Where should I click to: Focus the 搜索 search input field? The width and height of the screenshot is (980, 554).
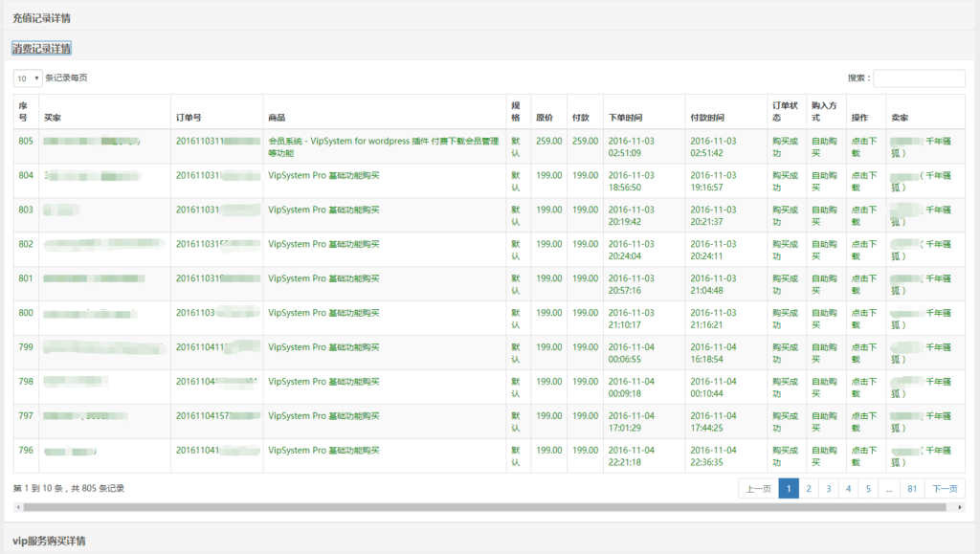click(919, 78)
